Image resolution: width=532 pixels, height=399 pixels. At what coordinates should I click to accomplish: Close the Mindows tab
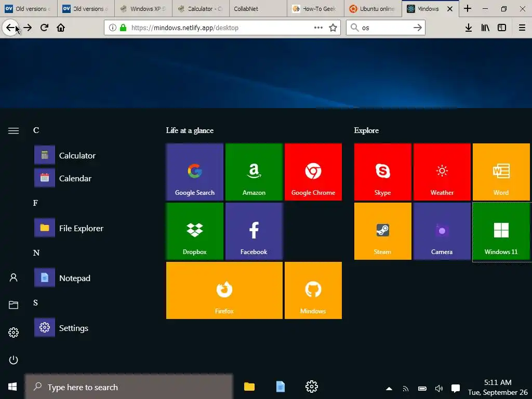point(450,9)
